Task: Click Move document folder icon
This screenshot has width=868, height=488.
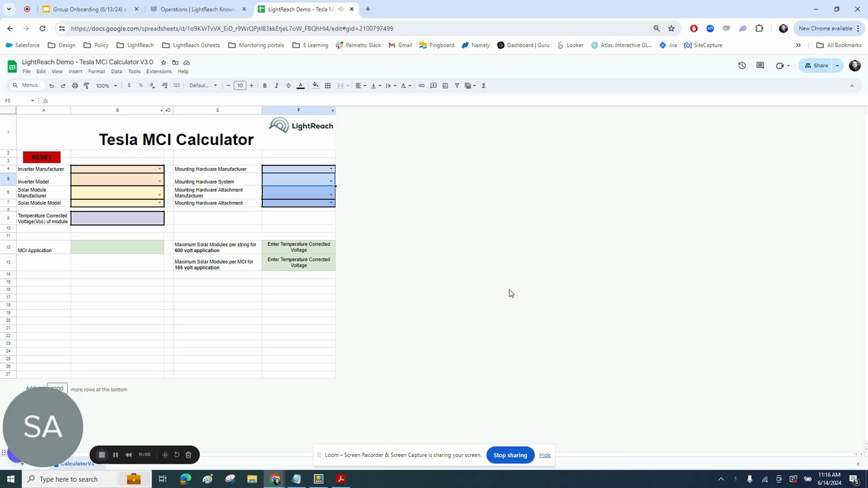Action: pyautogui.click(x=175, y=62)
